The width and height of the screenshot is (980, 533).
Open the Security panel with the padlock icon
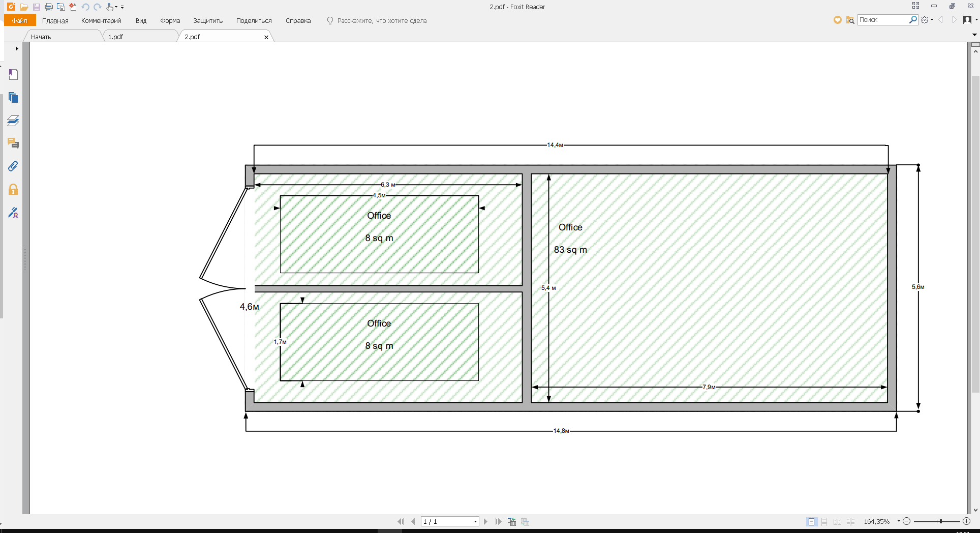coord(13,190)
